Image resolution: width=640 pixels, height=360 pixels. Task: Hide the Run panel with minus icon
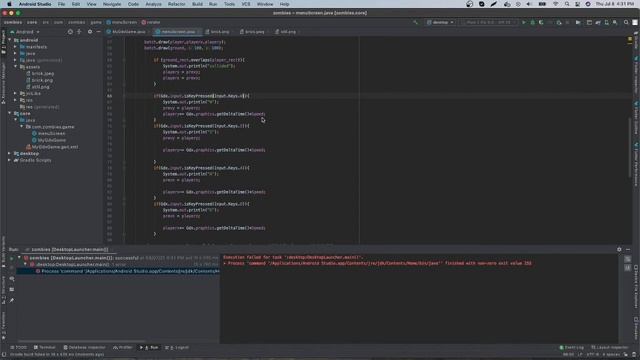point(628,249)
